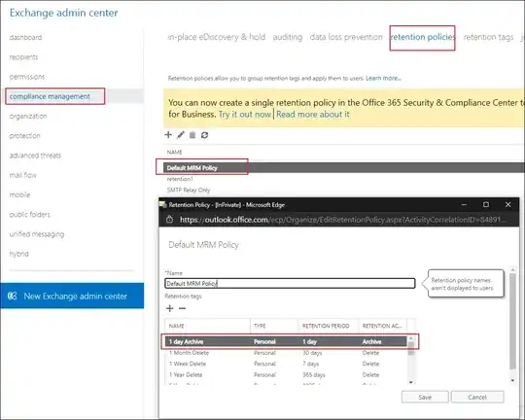Edit selected policy with pencil icon
The image size is (525, 420).
(x=181, y=134)
